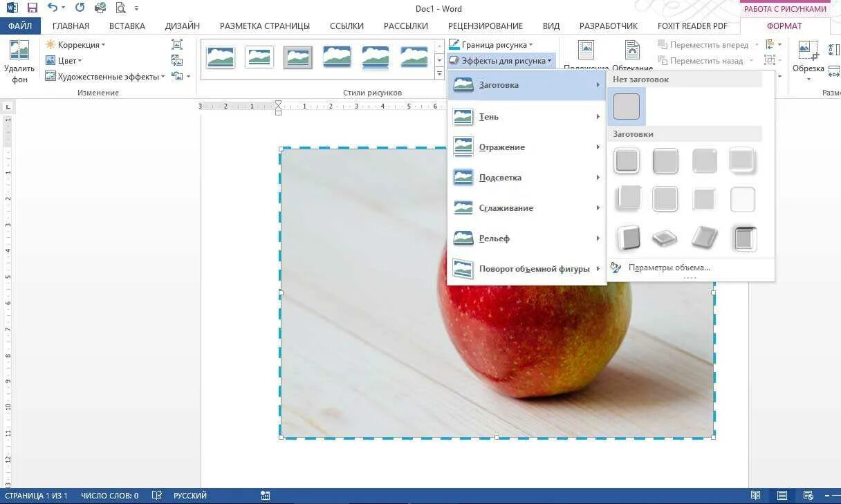The image size is (841, 504).
Task: Select the Нет заготовок (no preset) option
Action: point(627,106)
